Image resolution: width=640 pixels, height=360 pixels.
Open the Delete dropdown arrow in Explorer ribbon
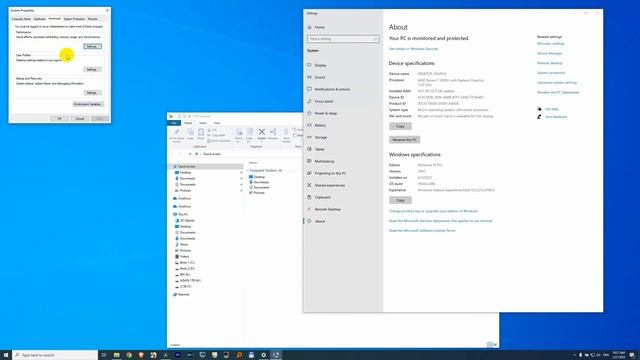click(x=262, y=142)
